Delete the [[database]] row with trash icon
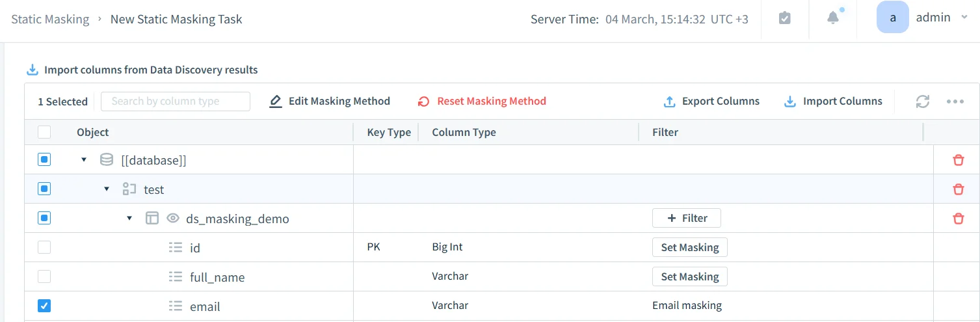 pyautogui.click(x=959, y=160)
